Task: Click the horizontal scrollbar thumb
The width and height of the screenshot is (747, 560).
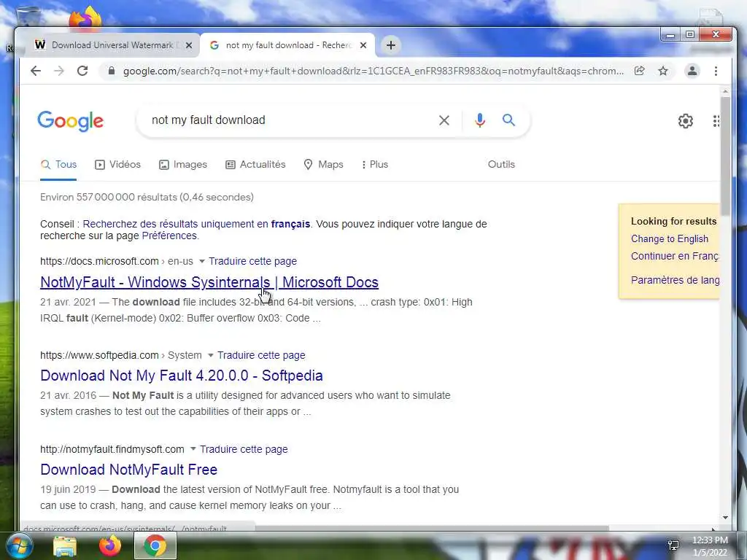Action: 432,528
